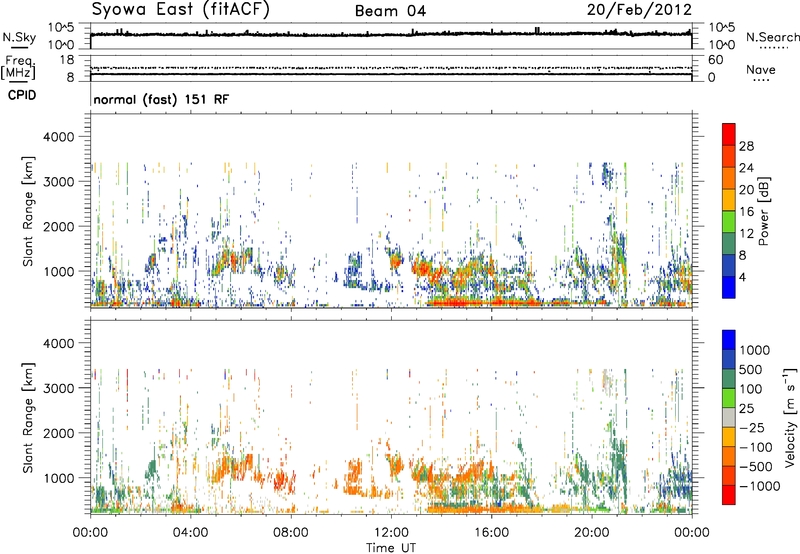
Task: Click the 'Power [dB]' colorbar title
Action: (x=763, y=211)
